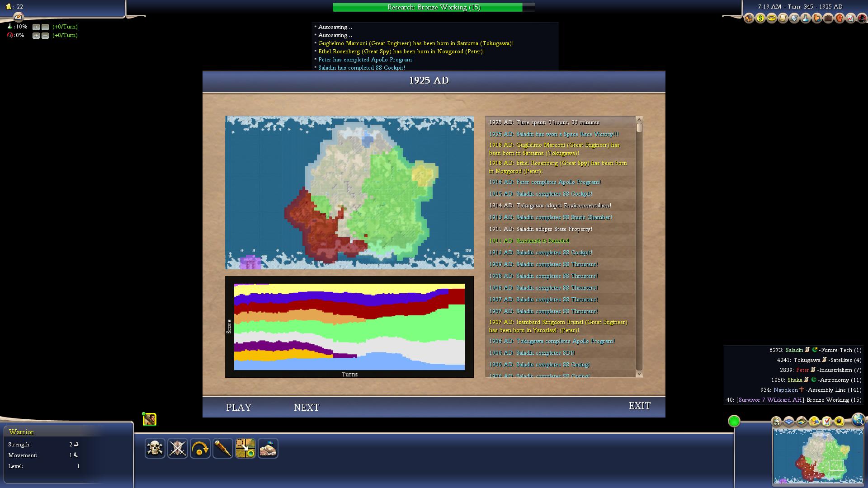Image resolution: width=868 pixels, height=488 pixels.
Task: Select Saladin in the scoreboard
Action: point(794,350)
